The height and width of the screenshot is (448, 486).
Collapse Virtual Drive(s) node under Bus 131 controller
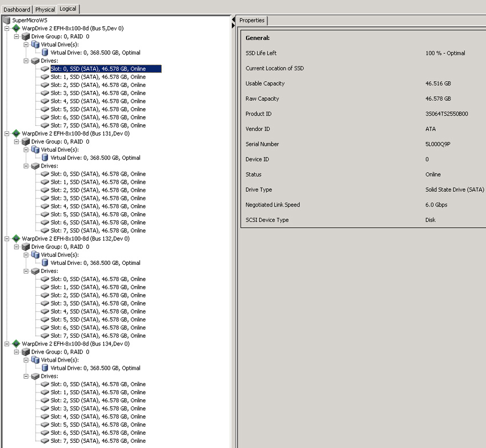pos(26,150)
